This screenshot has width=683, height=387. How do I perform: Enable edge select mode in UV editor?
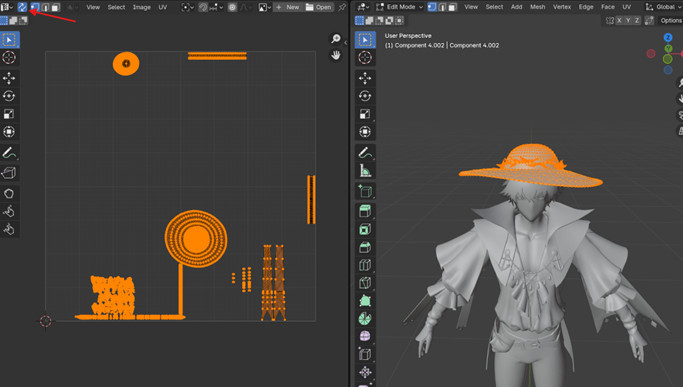coord(45,7)
